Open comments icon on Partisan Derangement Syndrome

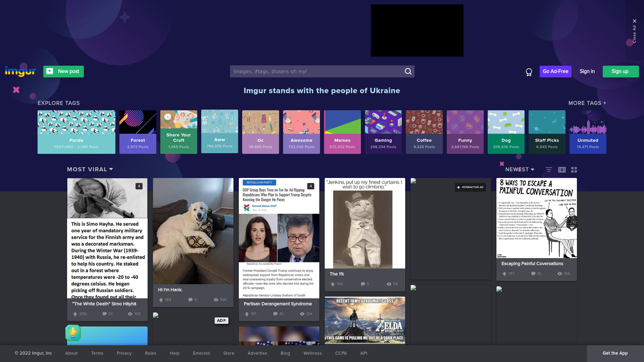coord(275,314)
